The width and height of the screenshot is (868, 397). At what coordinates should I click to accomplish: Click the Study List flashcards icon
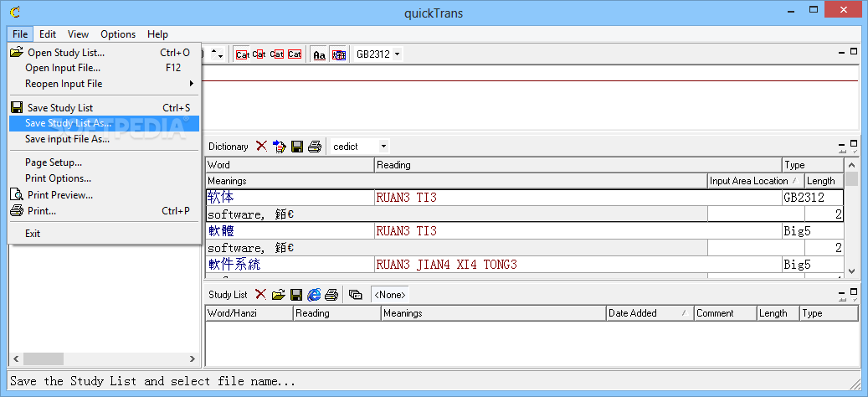(x=356, y=295)
